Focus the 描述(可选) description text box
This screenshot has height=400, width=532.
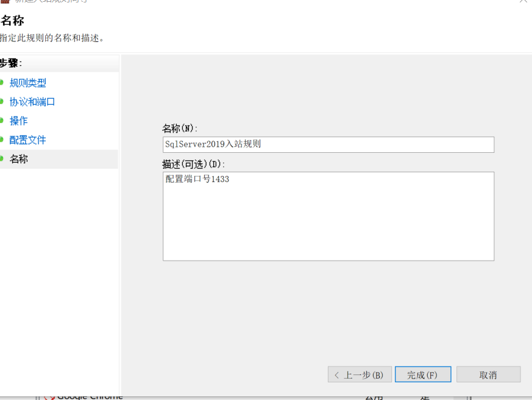tap(328, 216)
